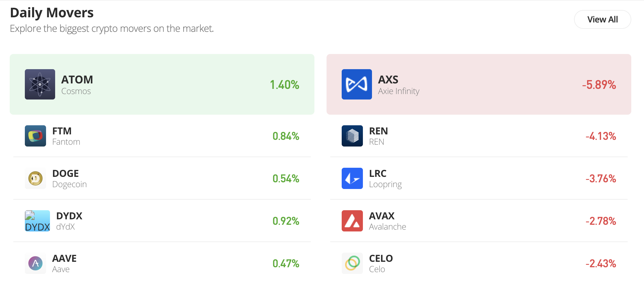
Task: Click the Daily Movers heading
Action: click(52, 13)
